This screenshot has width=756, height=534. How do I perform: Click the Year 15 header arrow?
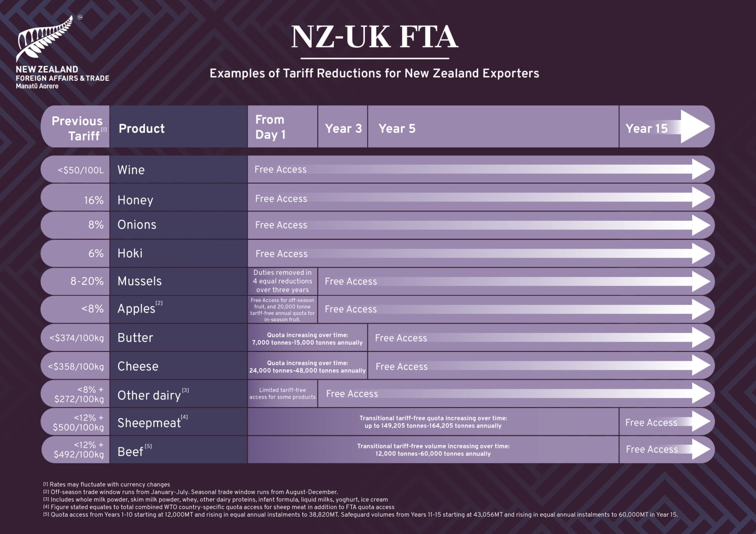pos(695,127)
